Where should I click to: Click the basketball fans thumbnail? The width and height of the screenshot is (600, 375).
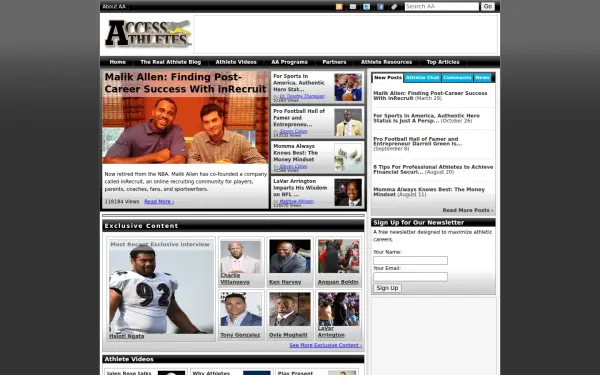point(348,87)
